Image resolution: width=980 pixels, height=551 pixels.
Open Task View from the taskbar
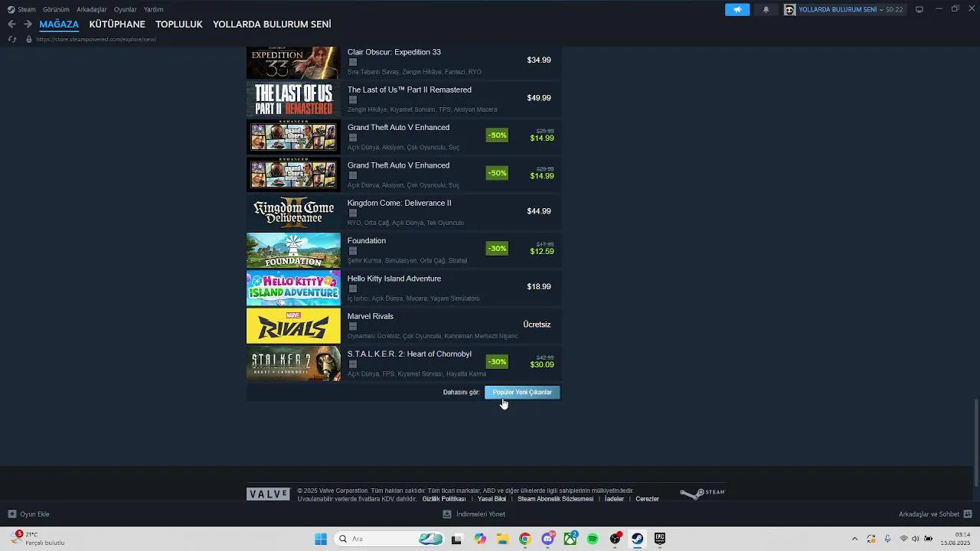(x=456, y=539)
